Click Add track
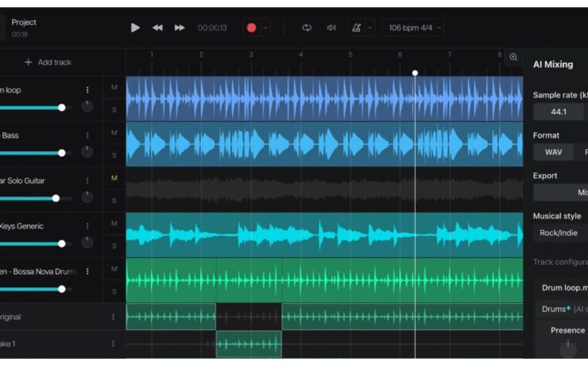 tap(48, 62)
